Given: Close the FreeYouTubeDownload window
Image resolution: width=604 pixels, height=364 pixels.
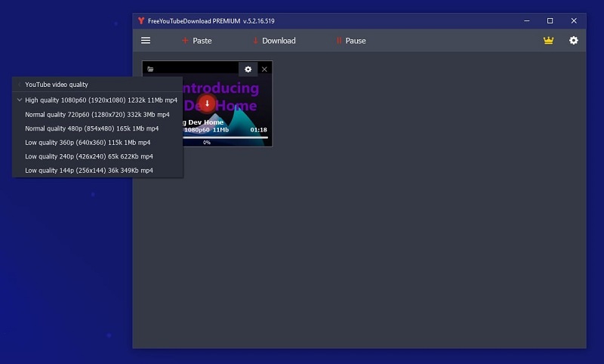Looking at the screenshot, I should pos(574,21).
